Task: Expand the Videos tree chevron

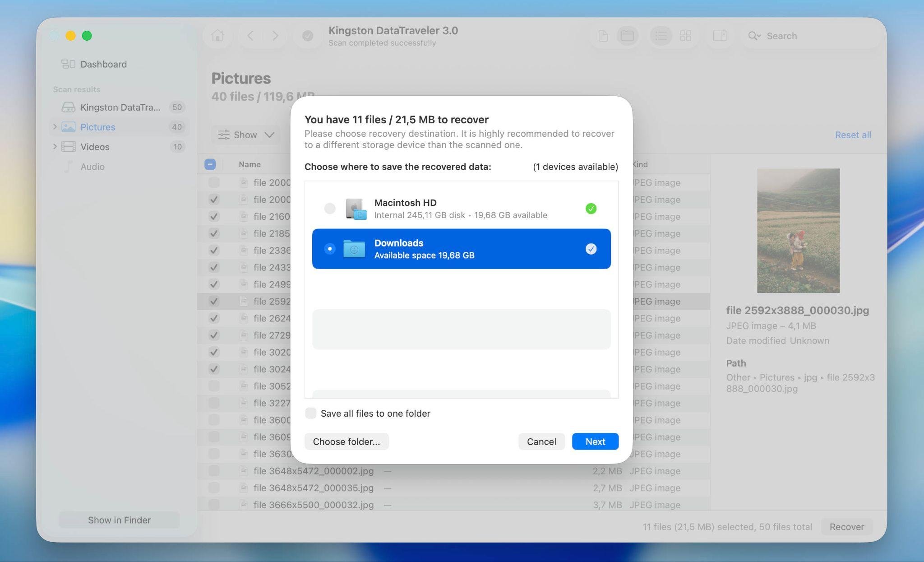Action: coord(55,147)
